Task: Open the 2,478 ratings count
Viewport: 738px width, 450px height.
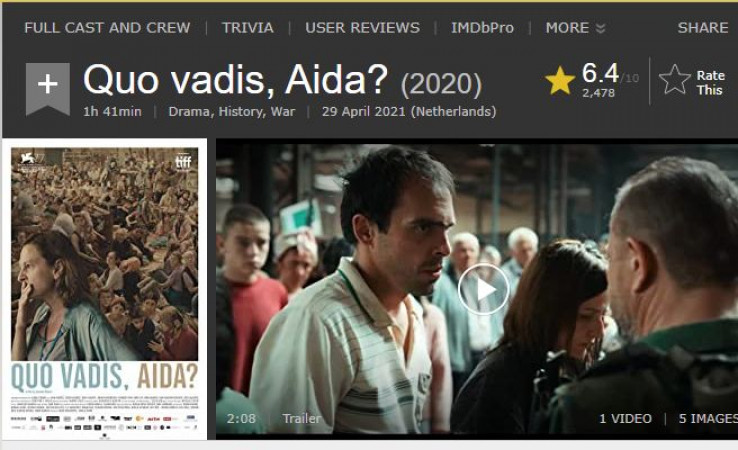Action: [598, 93]
